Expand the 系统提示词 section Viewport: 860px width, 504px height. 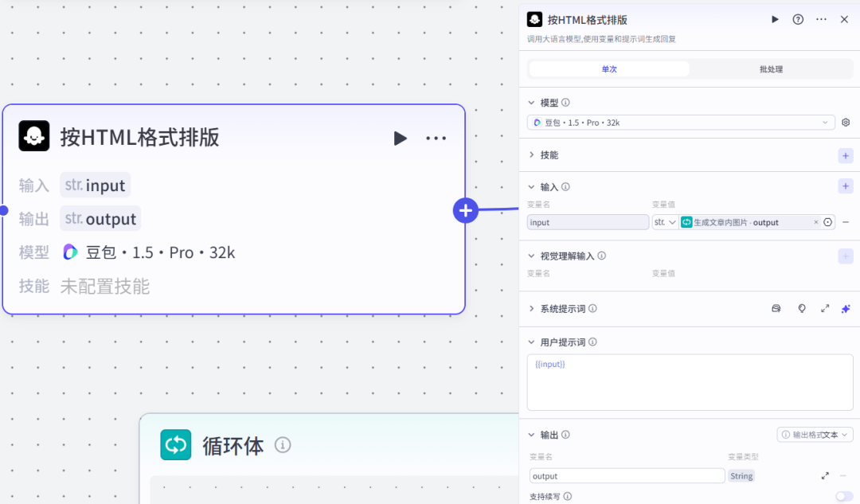(x=531, y=309)
